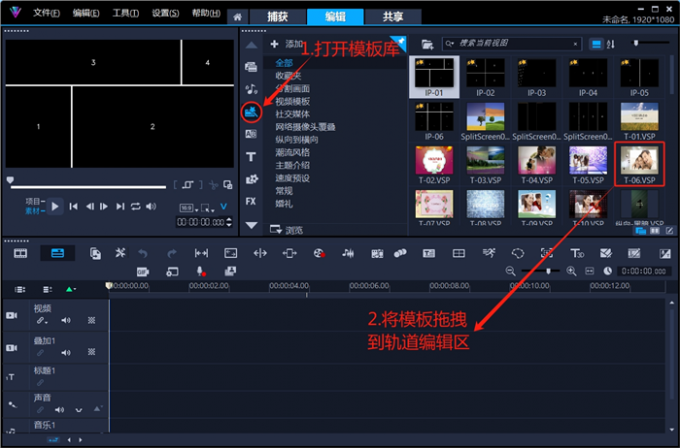Mute the 叠加1 track
Image resolution: width=680 pixels, height=448 pixels.
point(65,353)
